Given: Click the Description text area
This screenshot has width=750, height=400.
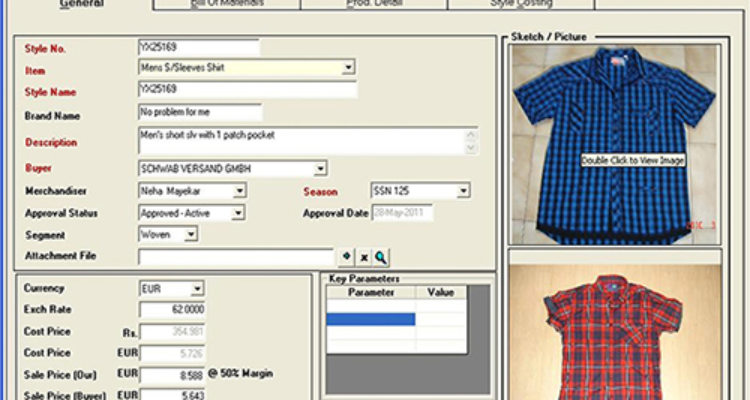Looking at the screenshot, I should pyautogui.click(x=302, y=141).
